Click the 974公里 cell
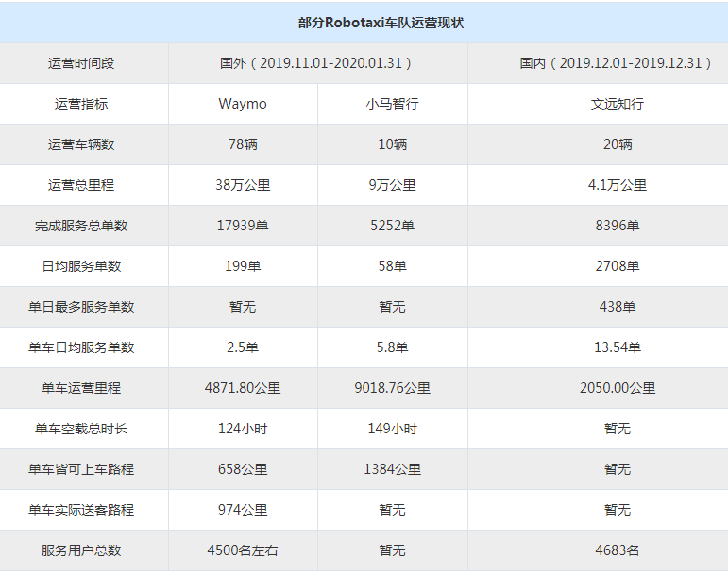The width and height of the screenshot is (728, 575). 243,510
